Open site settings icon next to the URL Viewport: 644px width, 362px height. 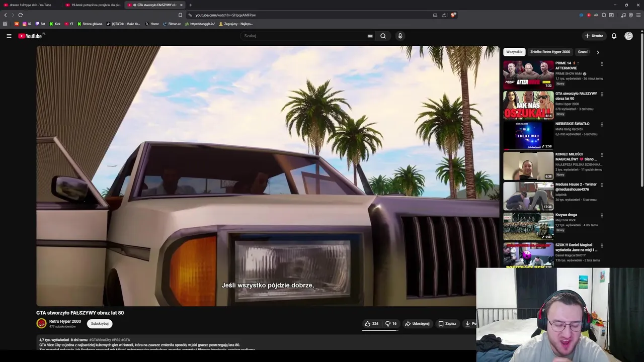click(190, 15)
